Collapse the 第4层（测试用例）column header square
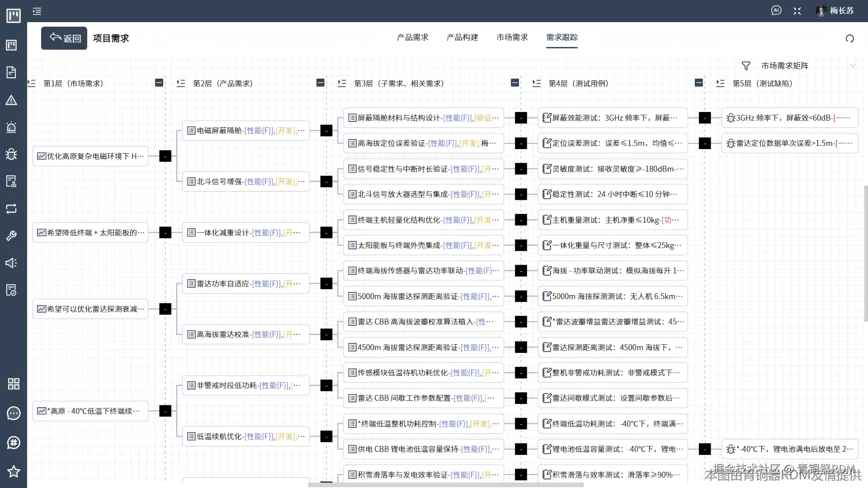The image size is (868, 488). tap(515, 83)
